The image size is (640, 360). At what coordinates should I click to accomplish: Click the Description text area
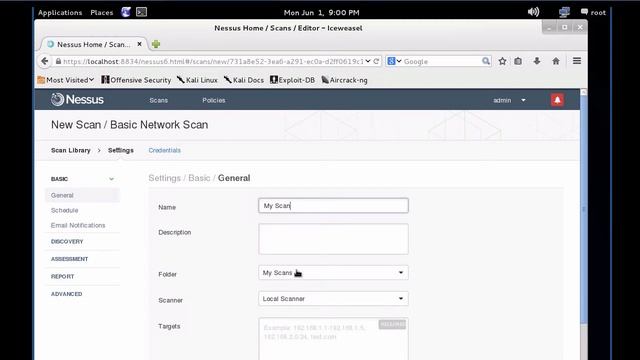coord(333,239)
